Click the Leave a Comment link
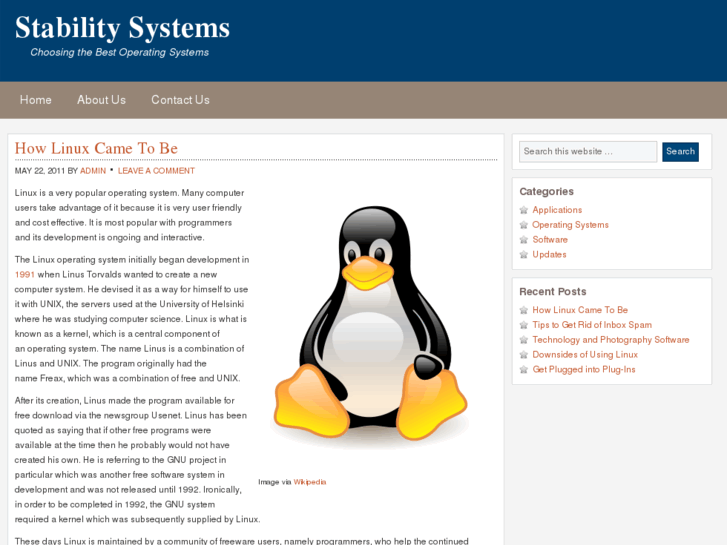The width and height of the screenshot is (727, 545). 156,171
